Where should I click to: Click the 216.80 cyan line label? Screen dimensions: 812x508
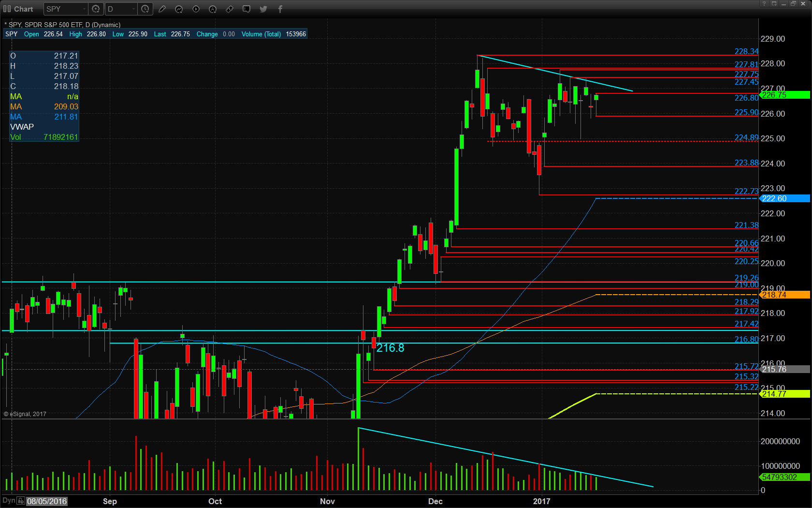746,339
